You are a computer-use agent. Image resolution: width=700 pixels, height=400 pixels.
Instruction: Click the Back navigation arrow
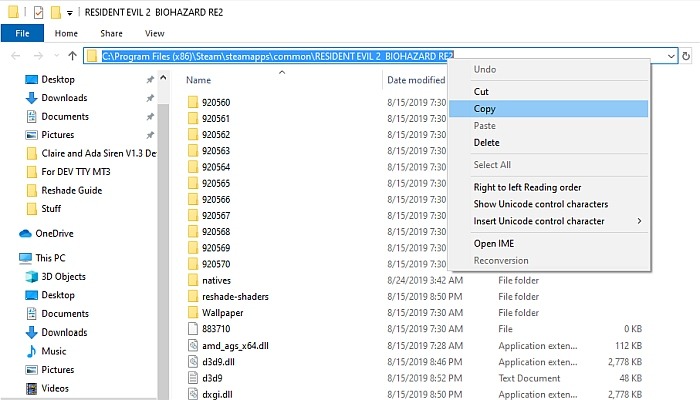[16, 56]
